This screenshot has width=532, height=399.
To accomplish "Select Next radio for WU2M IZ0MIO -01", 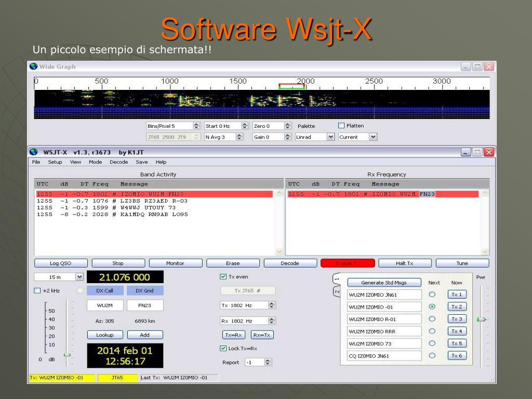I will [x=432, y=307].
